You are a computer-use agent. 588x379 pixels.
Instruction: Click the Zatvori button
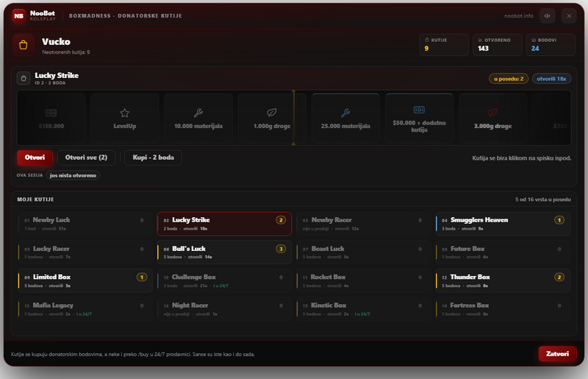pos(557,354)
